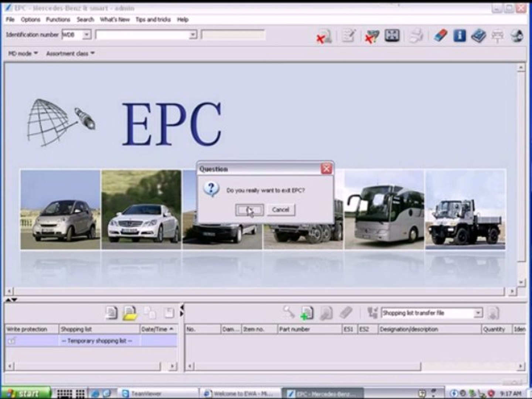Open the WDB identification prefix dropdown
This screenshot has height=399, width=532.
tap(87, 35)
